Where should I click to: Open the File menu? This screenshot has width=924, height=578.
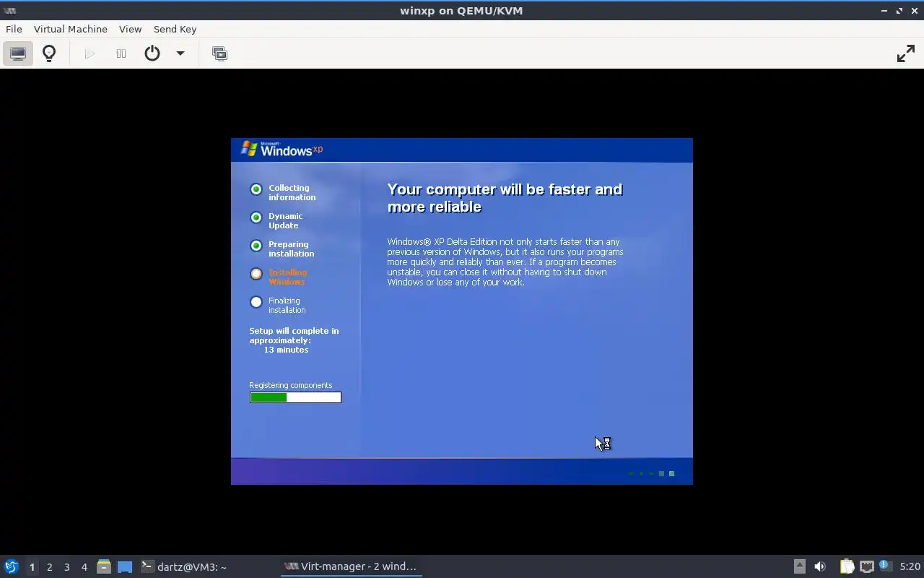(x=14, y=29)
